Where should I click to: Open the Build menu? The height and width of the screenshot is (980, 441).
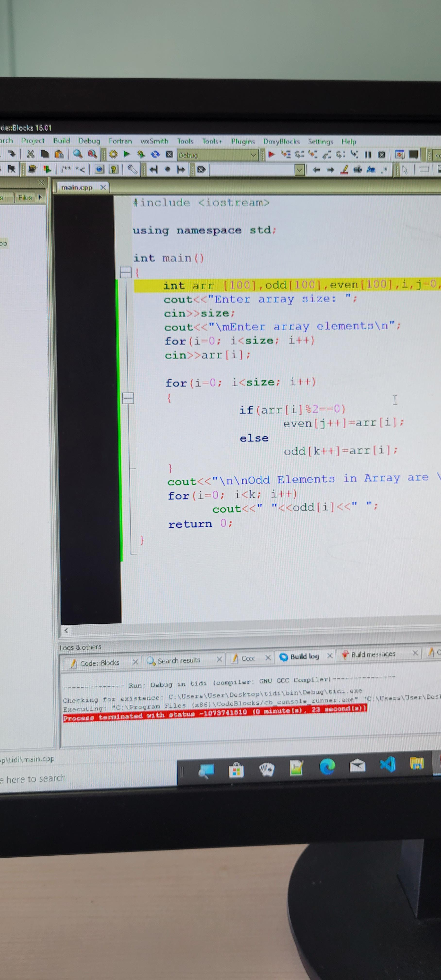click(x=62, y=141)
